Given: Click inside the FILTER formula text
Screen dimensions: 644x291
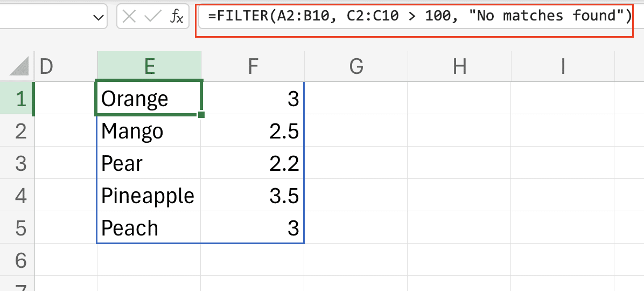Looking at the screenshot, I should [x=414, y=17].
